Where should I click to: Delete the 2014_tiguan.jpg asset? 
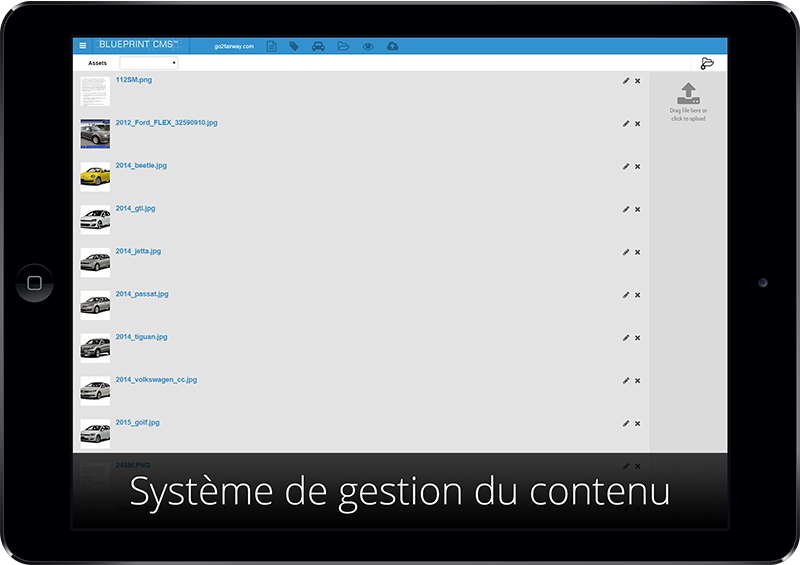click(x=637, y=338)
